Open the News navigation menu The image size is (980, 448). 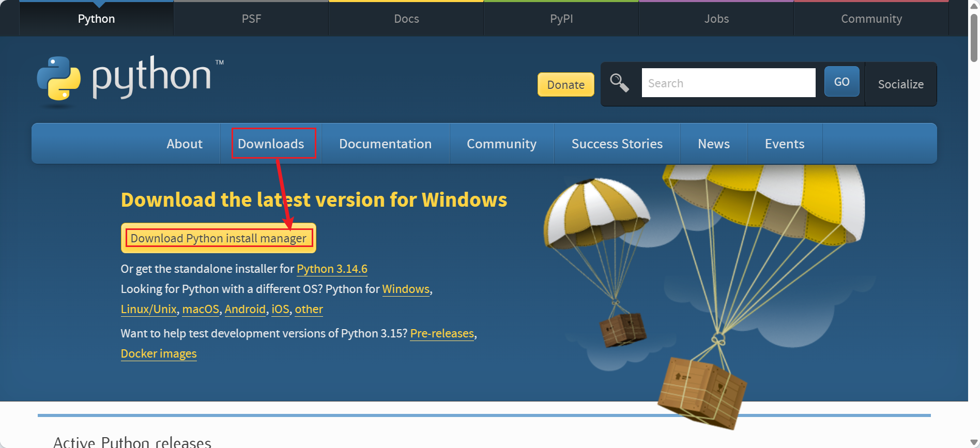coord(714,144)
